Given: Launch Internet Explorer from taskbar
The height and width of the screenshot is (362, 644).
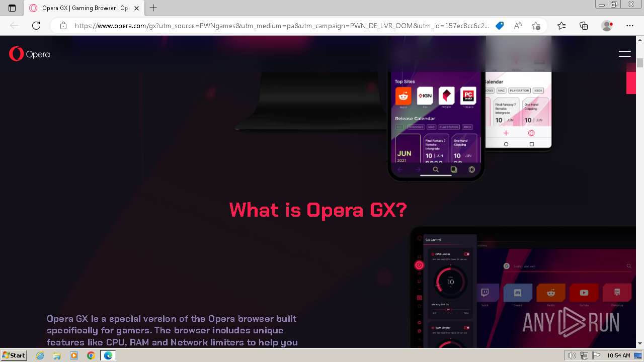Looking at the screenshot, I should coord(40,355).
